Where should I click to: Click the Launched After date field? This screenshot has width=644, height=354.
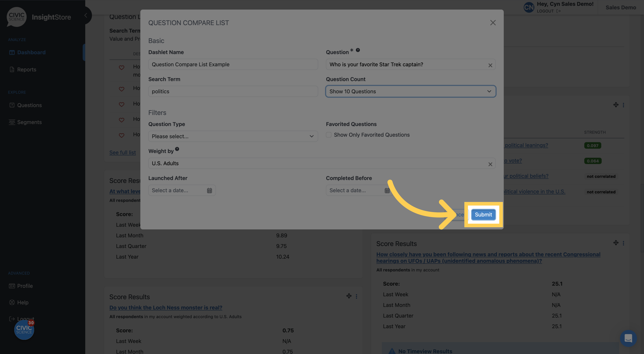[182, 190]
